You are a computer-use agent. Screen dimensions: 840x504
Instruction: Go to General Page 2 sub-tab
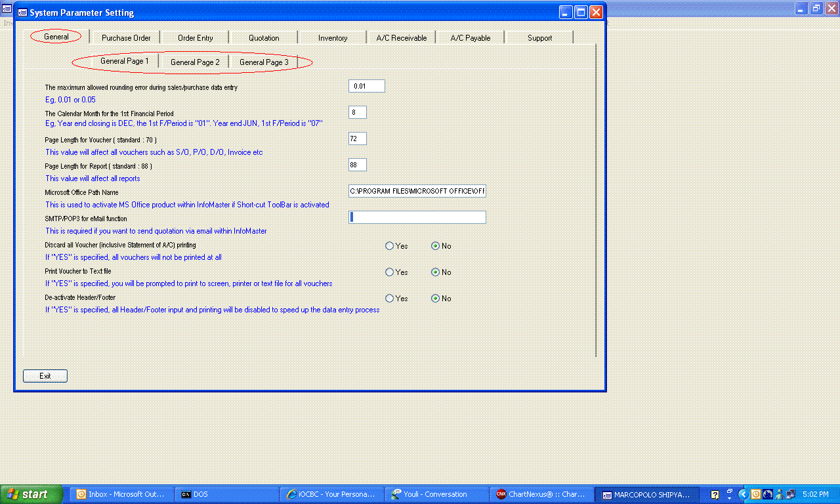click(x=195, y=62)
